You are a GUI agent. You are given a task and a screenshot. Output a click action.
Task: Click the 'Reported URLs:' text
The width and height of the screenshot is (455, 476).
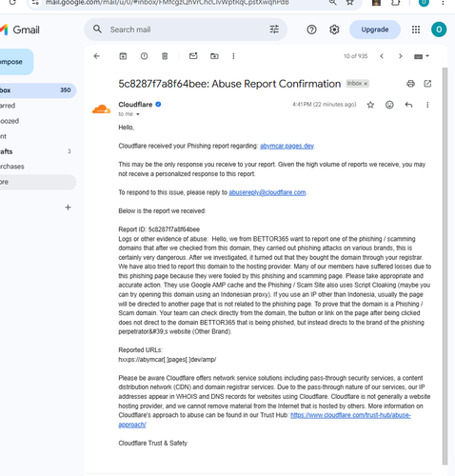click(x=140, y=350)
